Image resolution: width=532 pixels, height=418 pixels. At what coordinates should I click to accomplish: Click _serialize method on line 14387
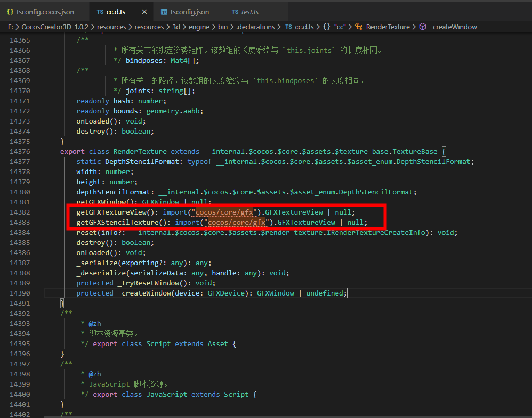(96, 263)
